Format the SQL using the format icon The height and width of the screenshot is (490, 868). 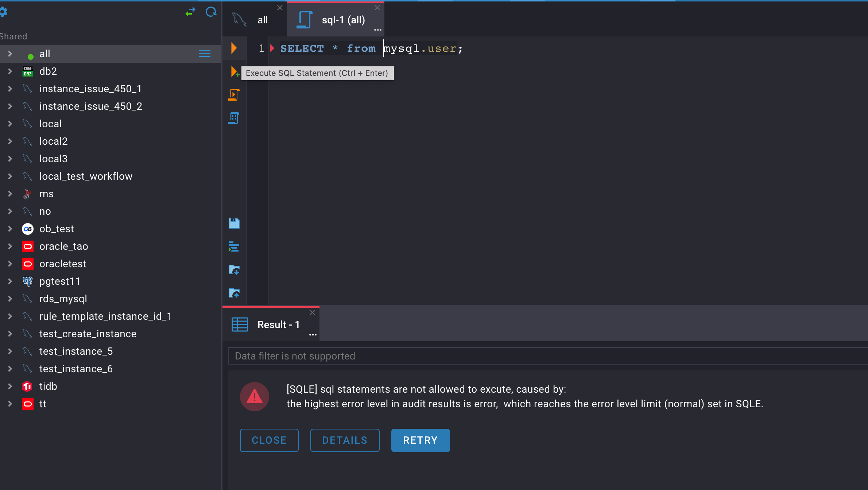234,246
